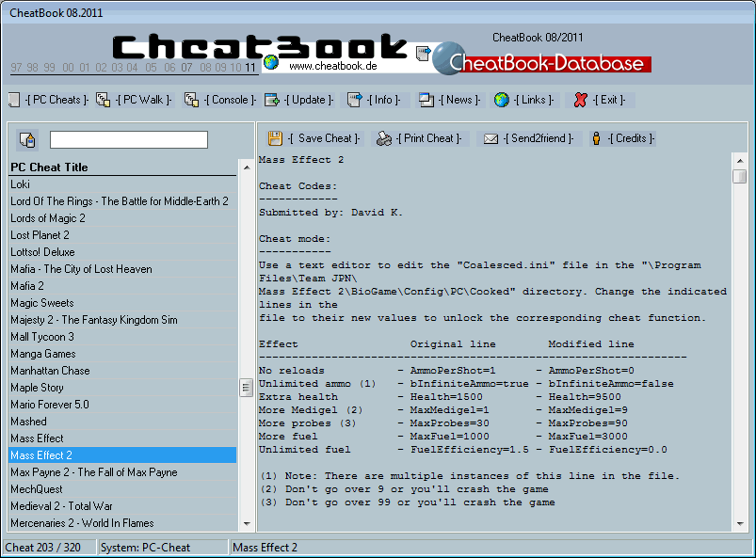Click the Links globe icon
Screen dimensions: 756x558
tap(502, 100)
